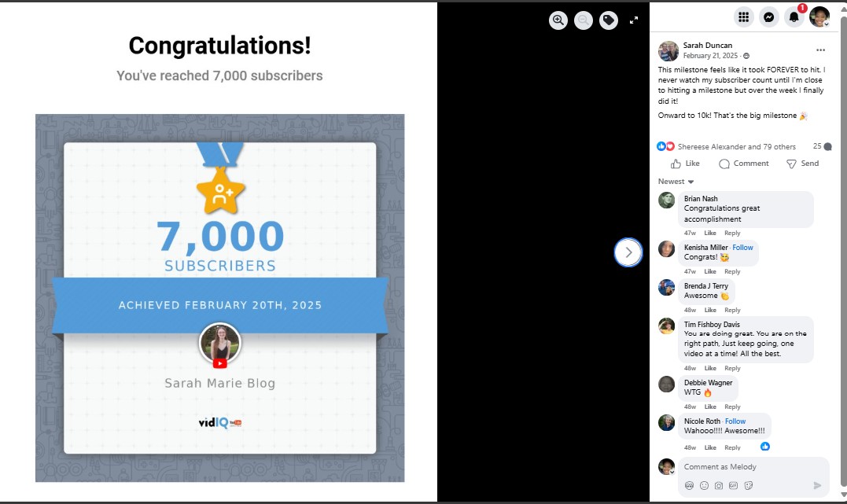The width and height of the screenshot is (847, 504).
Task: Like Sarah Duncan's post
Action: (685, 164)
